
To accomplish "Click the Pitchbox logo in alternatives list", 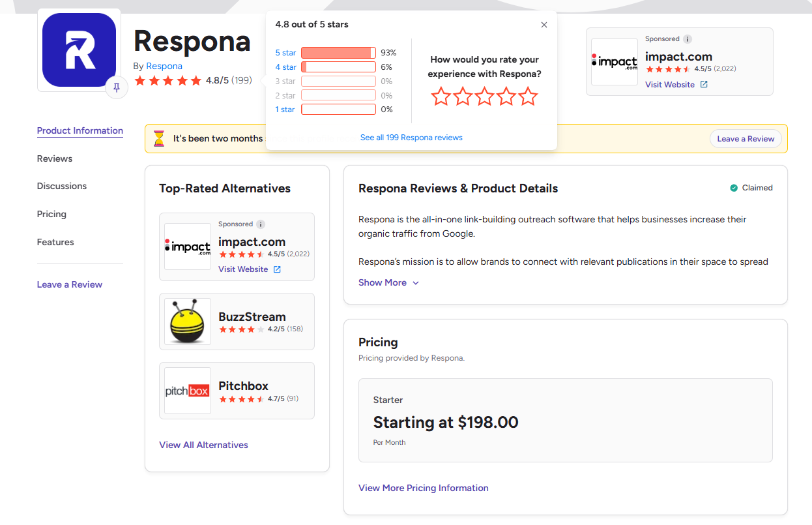I will pos(187,390).
